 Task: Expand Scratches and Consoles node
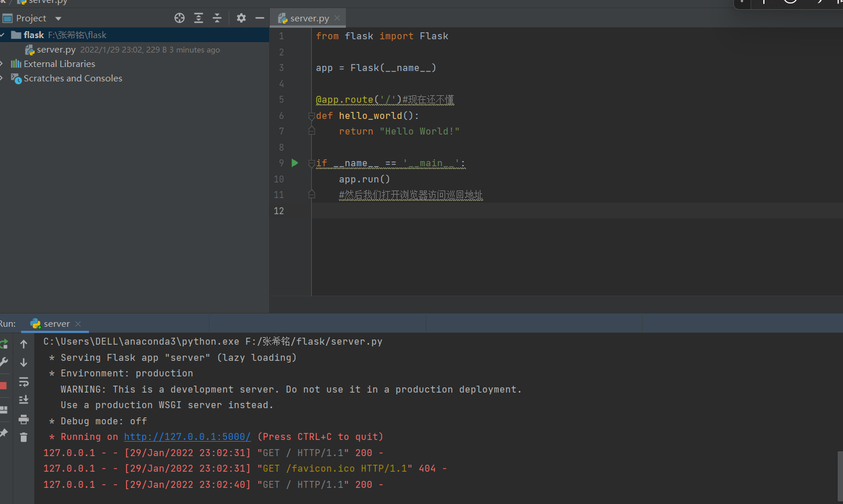click(x=3, y=78)
